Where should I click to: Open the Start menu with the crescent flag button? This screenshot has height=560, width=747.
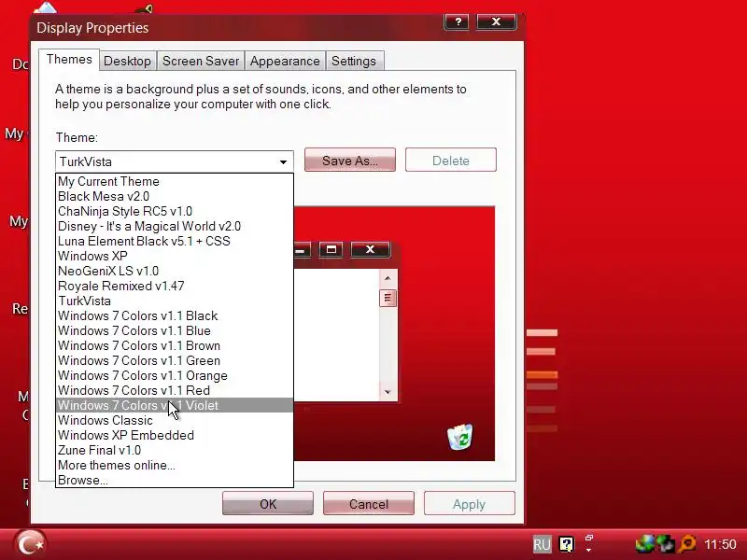pyautogui.click(x=31, y=544)
